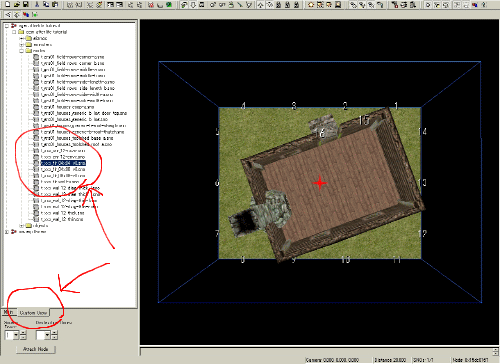Click the New file toolbar icon
Image resolution: width=500 pixels, height=364 pixels.
click(x=8, y=4)
